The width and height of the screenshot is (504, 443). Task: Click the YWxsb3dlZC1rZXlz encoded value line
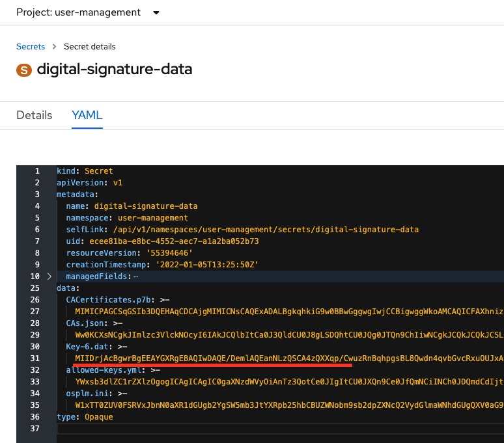(x=289, y=382)
